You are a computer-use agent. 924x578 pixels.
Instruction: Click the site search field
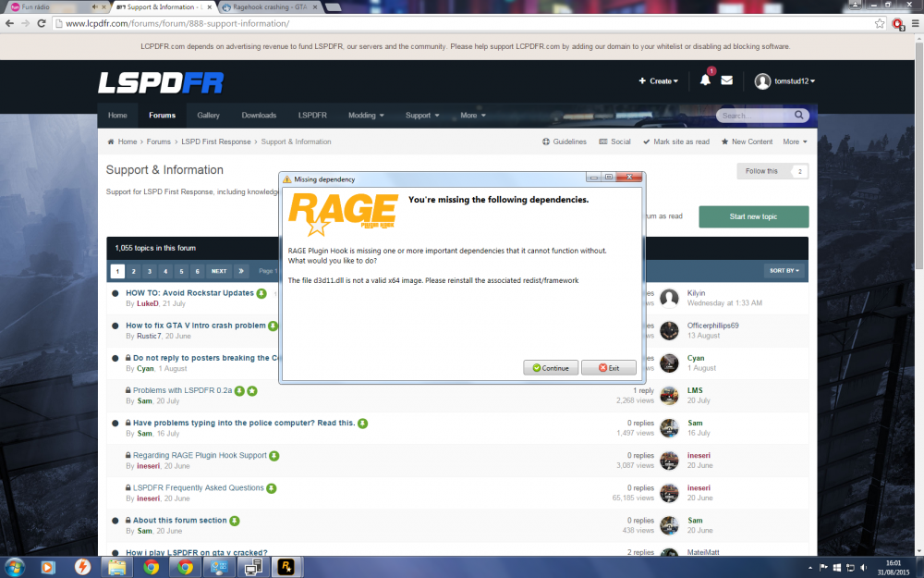(754, 116)
